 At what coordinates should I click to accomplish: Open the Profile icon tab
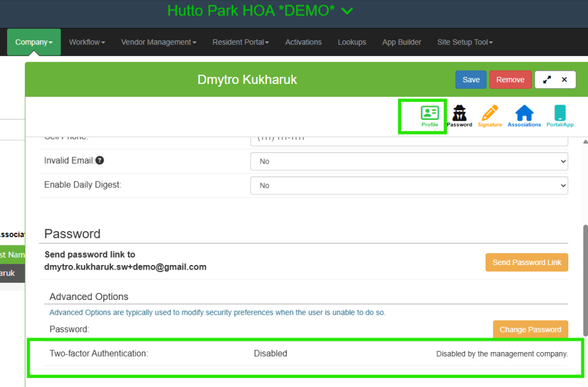[x=429, y=116]
